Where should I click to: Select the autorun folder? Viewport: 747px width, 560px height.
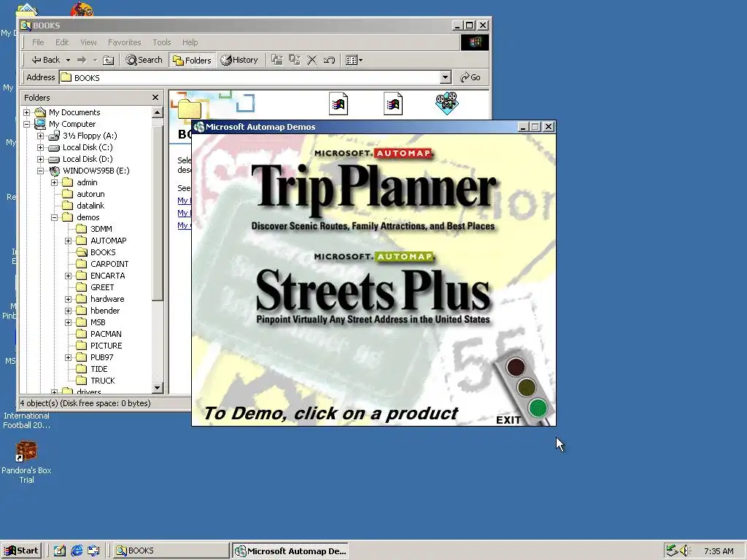90,194
